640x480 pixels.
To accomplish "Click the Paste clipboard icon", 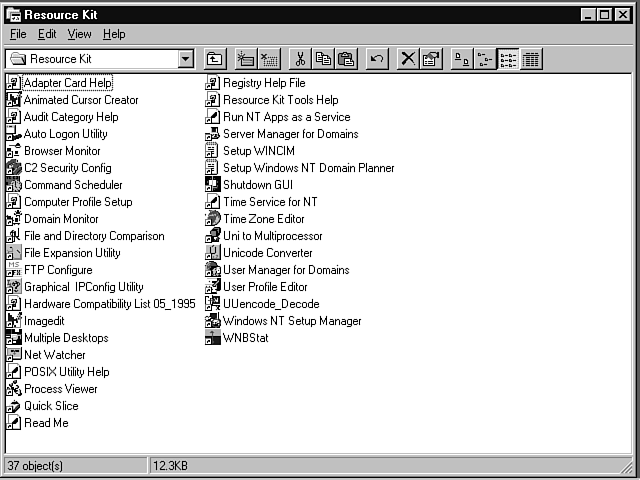I will pyautogui.click(x=345, y=59).
